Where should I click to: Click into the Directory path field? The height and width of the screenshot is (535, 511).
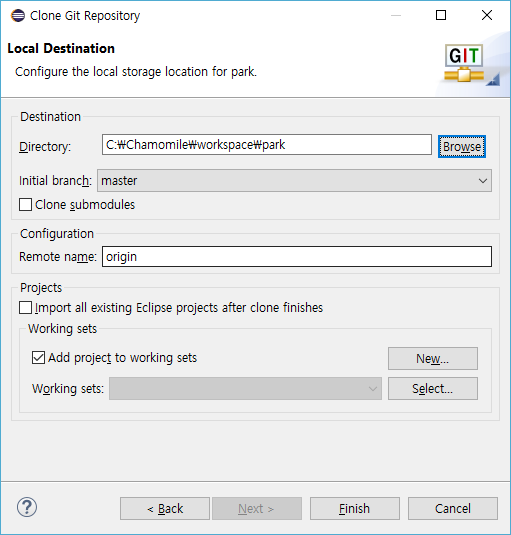[267, 145]
